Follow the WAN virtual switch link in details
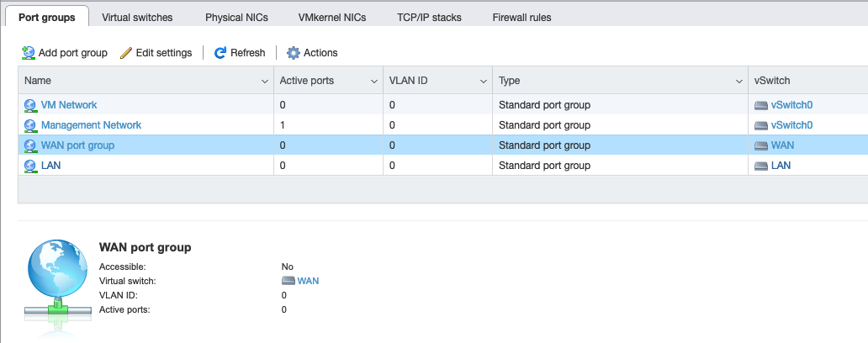Screen dimensions: 868x343 coord(308,281)
